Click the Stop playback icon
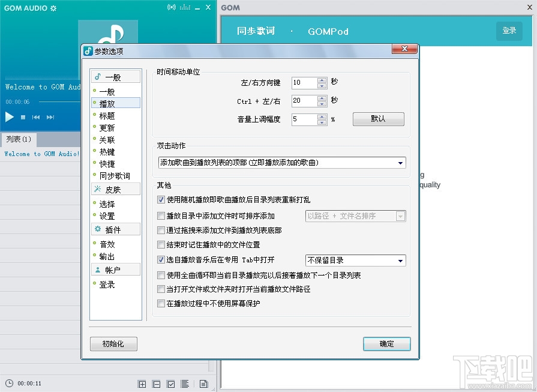The width and height of the screenshot is (537, 392). coord(22,118)
